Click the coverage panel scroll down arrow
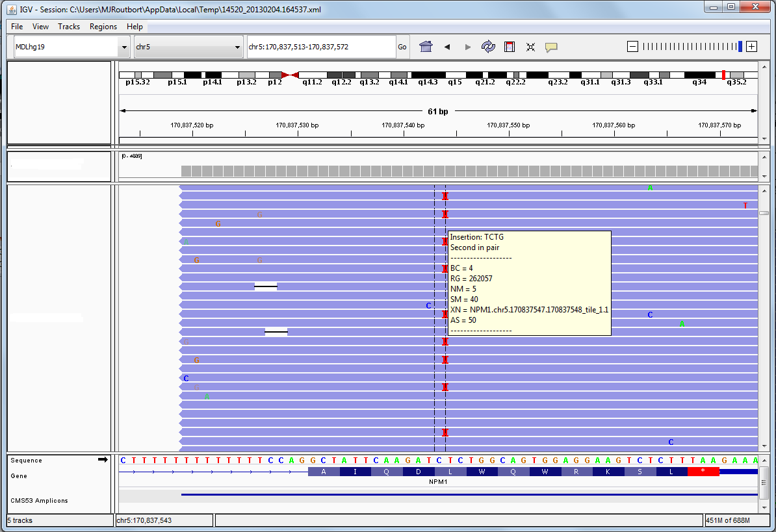This screenshot has height=532, width=776. pyautogui.click(x=764, y=177)
